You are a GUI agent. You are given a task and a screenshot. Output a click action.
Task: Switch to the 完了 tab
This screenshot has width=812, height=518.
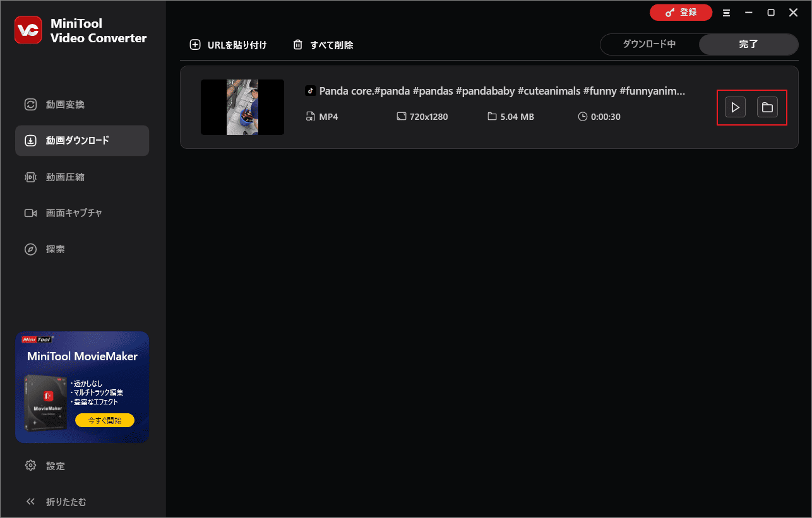pos(748,44)
